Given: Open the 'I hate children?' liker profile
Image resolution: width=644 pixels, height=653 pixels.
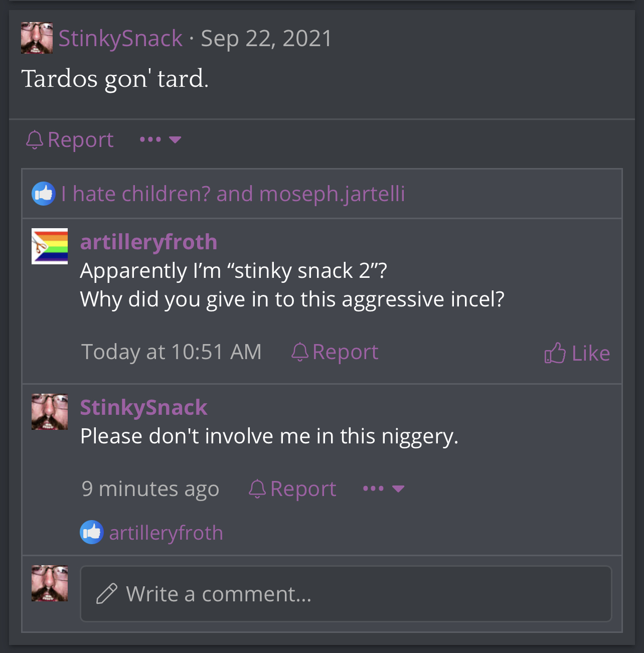Looking at the screenshot, I should [136, 194].
